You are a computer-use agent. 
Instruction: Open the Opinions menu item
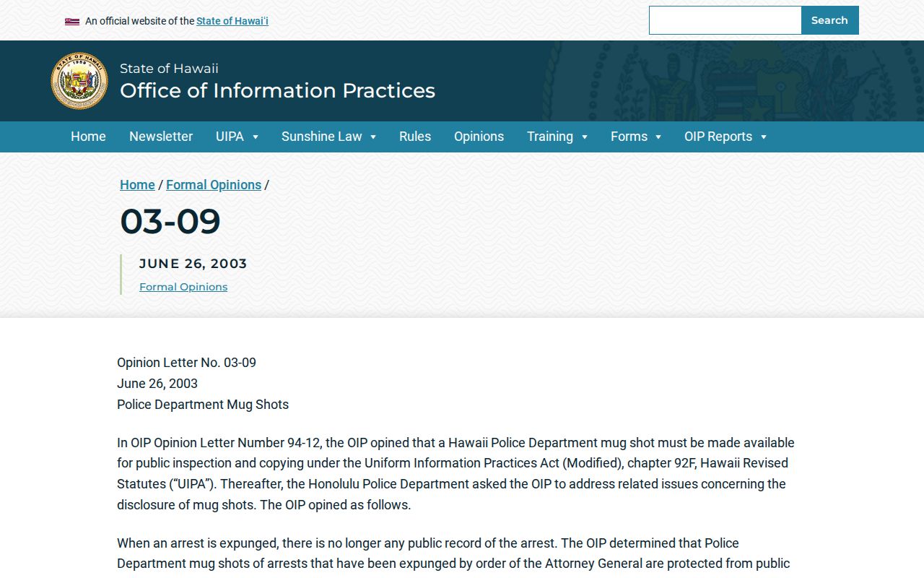tap(479, 137)
